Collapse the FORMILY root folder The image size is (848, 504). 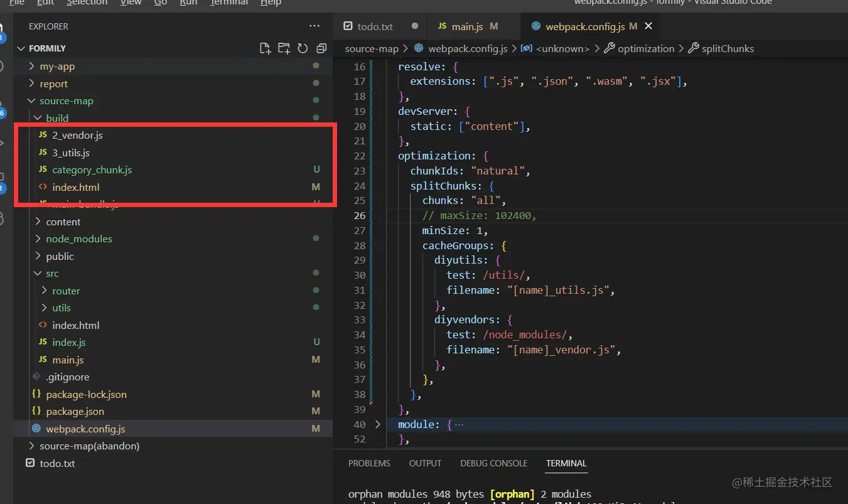21,48
